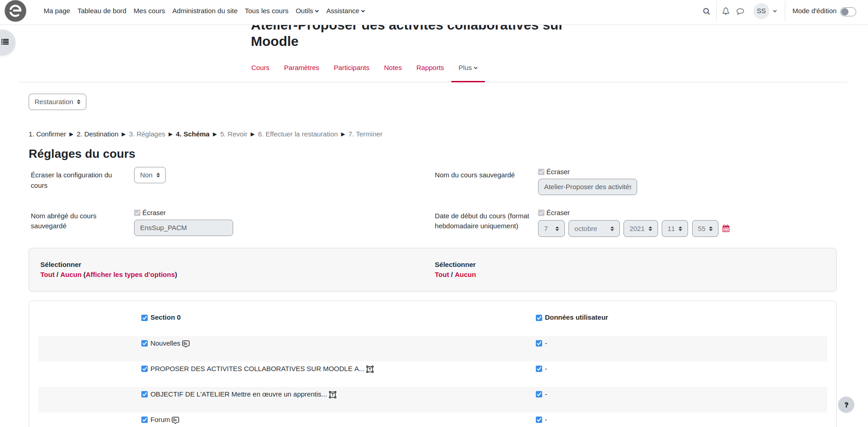868x427 pixels.
Task: Open the Restauration dropdown
Action: [x=57, y=102]
